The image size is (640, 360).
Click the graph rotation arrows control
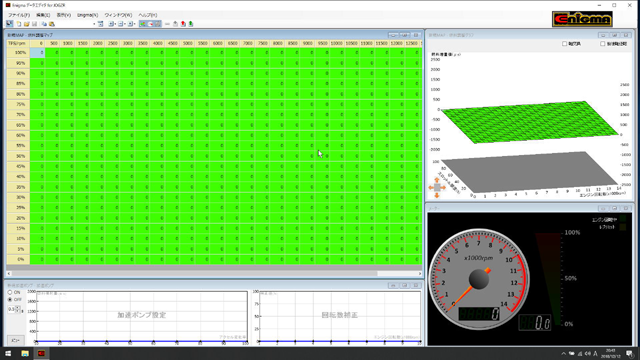[437, 188]
